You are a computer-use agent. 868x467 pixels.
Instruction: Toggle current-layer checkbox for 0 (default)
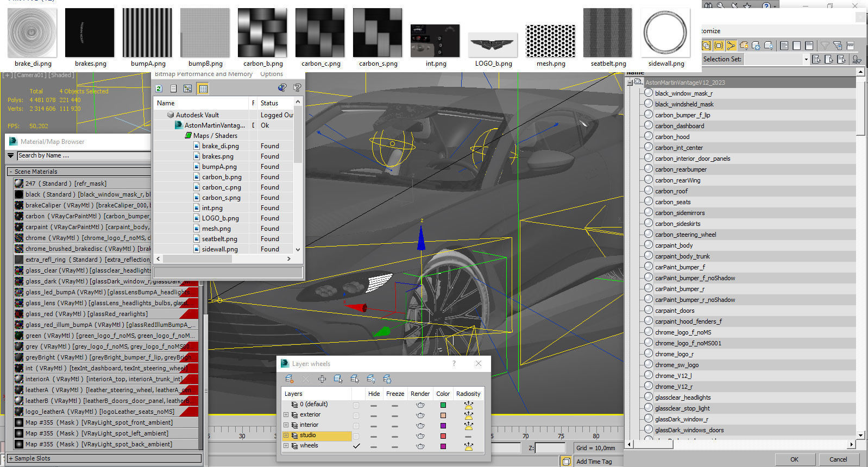(x=356, y=405)
